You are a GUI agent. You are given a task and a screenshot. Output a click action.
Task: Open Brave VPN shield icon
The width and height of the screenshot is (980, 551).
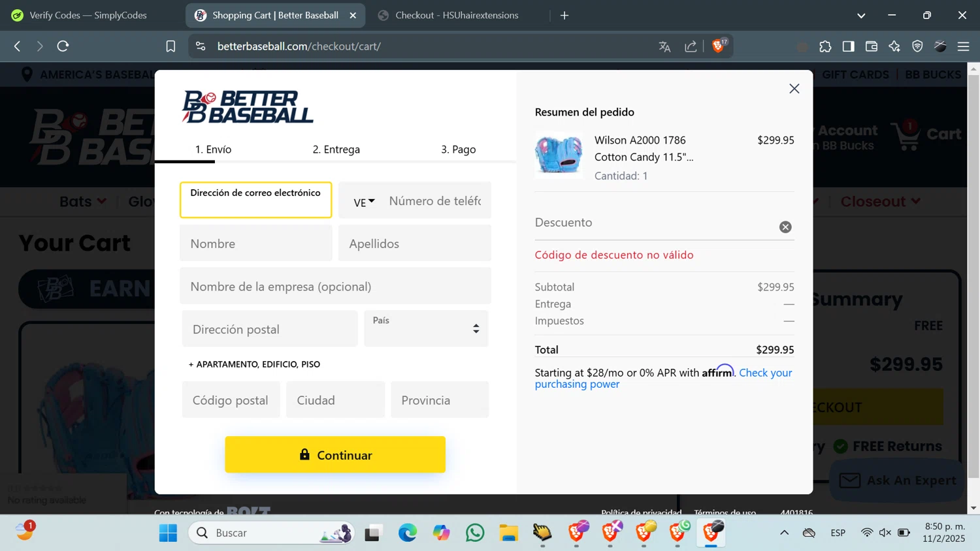(917, 46)
